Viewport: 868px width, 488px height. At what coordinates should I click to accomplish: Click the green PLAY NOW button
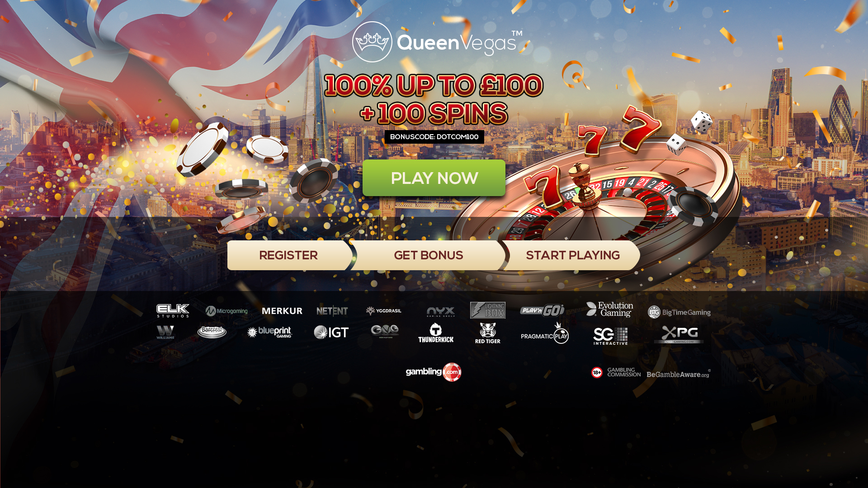coord(434,178)
